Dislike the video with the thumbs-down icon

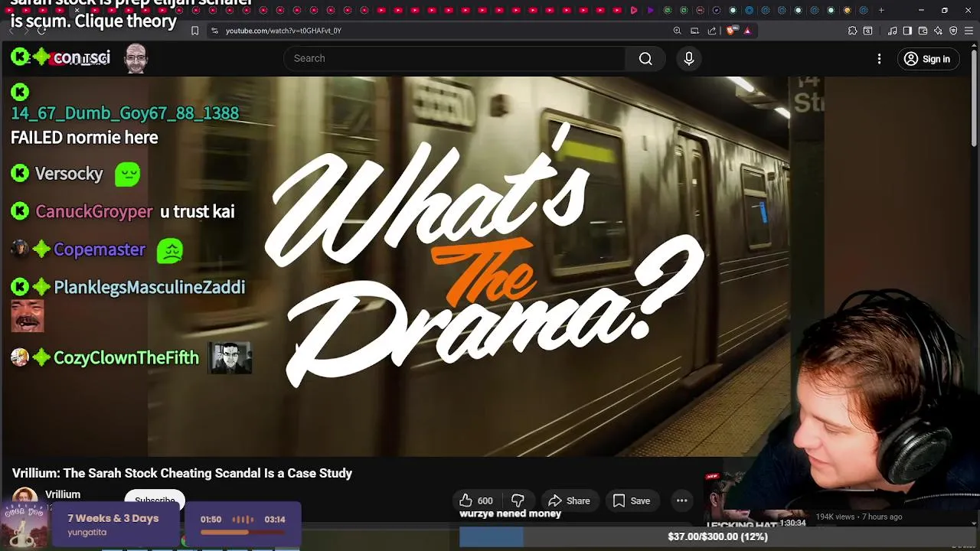(518, 501)
